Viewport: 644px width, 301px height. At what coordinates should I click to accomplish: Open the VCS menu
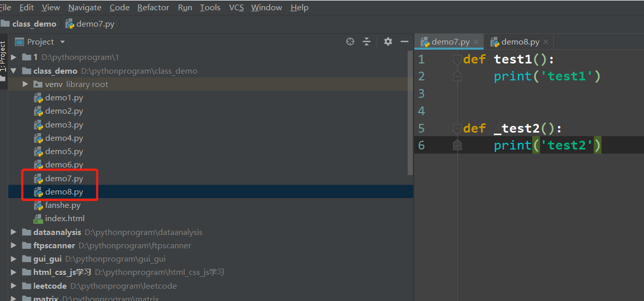pyautogui.click(x=236, y=7)
